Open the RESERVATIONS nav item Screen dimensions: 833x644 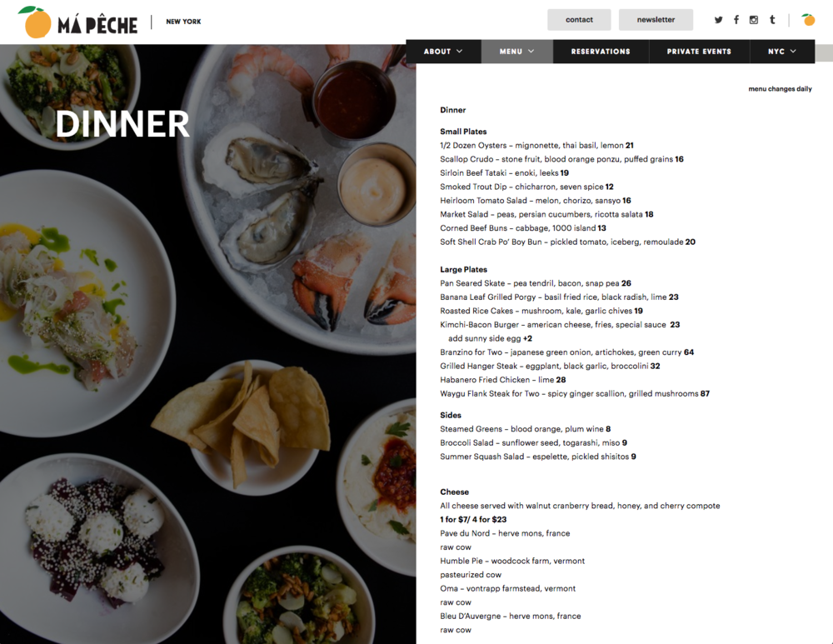coord(601,52)
